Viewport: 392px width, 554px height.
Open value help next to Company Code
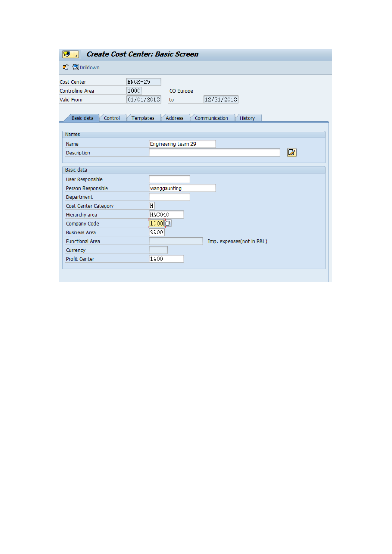click(168, 223)
